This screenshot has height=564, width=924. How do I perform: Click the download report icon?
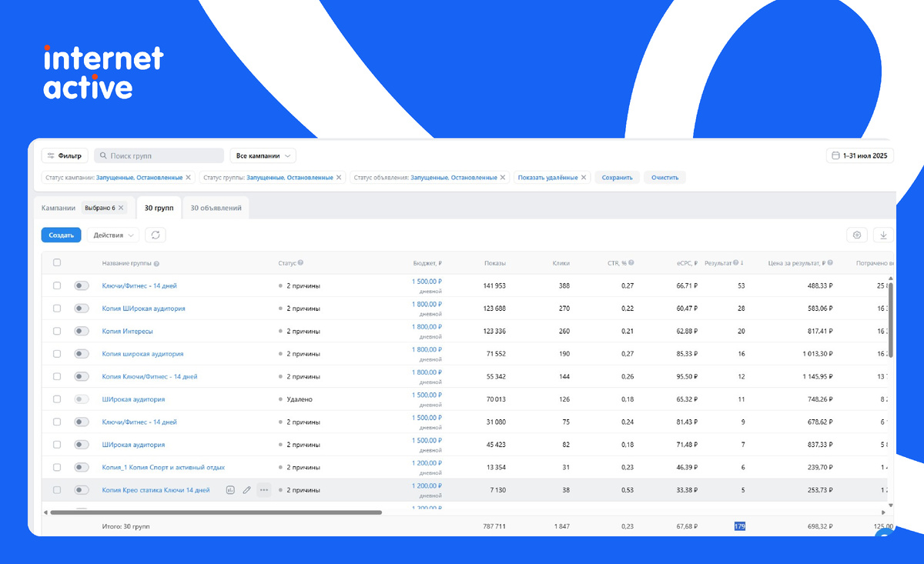[x=884, y=235]
